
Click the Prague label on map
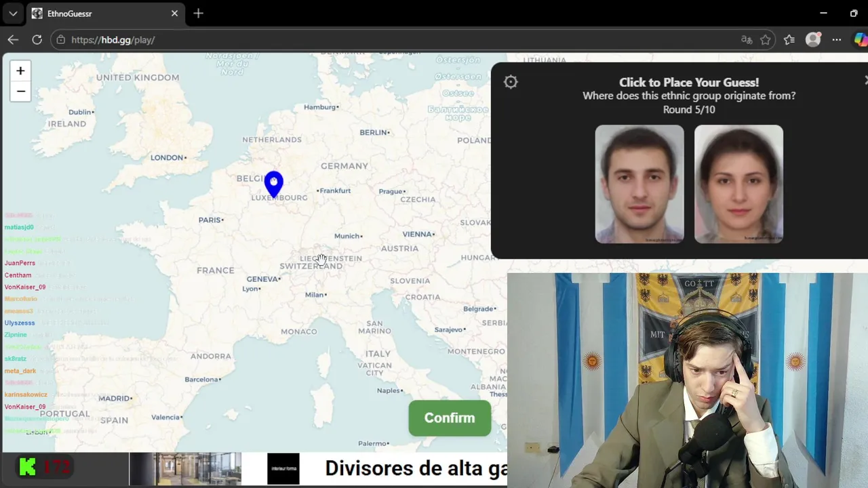(391, 191)
